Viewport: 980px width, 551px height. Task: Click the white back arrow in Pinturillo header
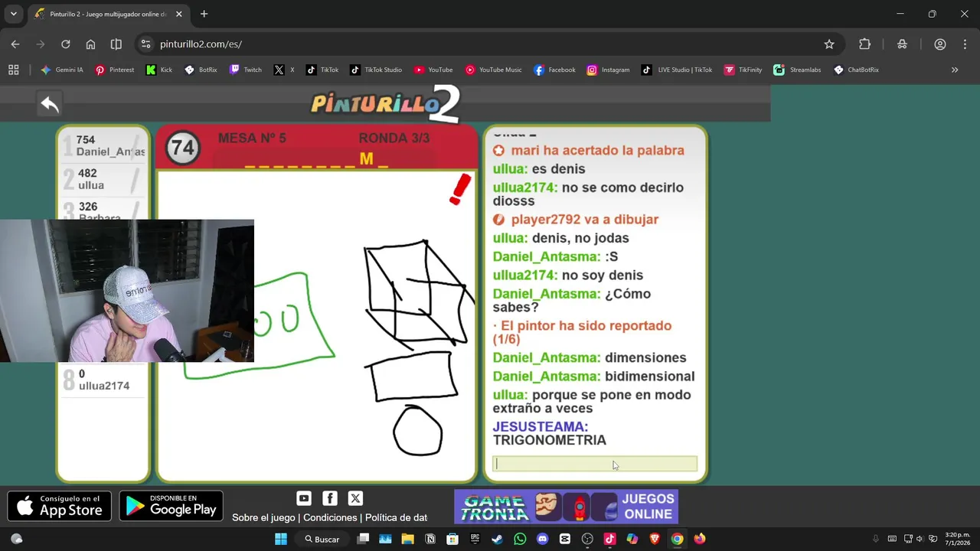tap(50, 104)
